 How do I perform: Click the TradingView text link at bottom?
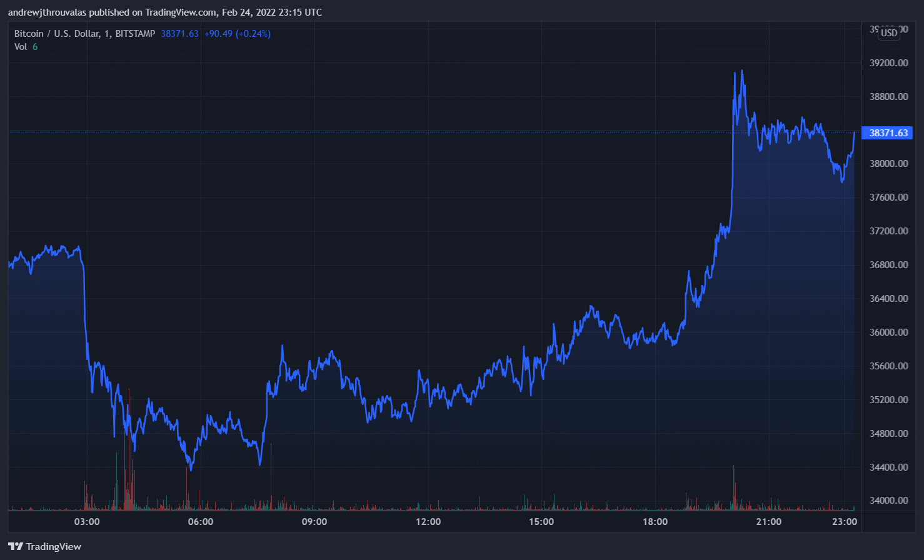[x=53, y=546]
